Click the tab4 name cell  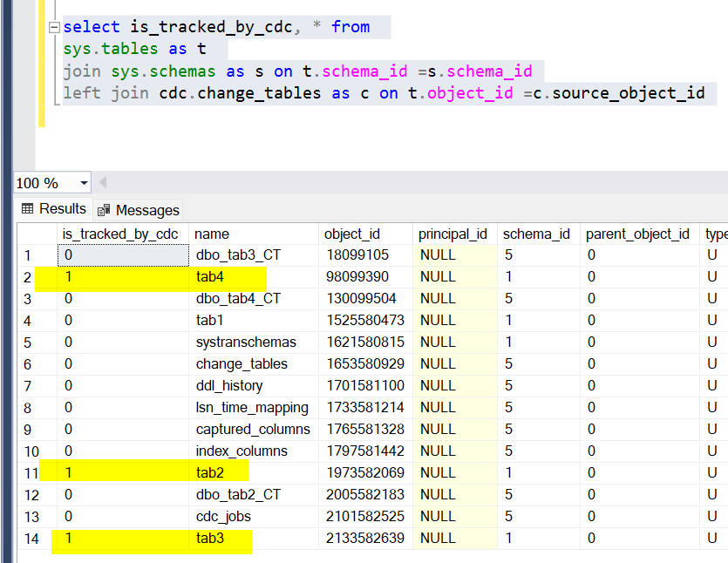[254, 277]
